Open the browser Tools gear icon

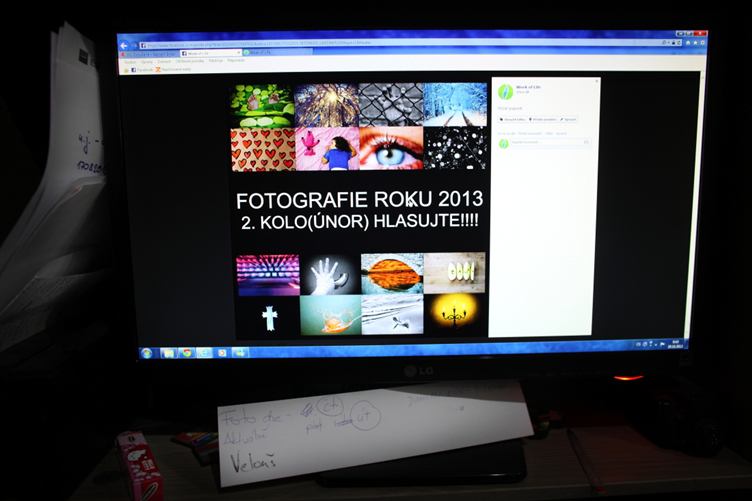point(703,43)
